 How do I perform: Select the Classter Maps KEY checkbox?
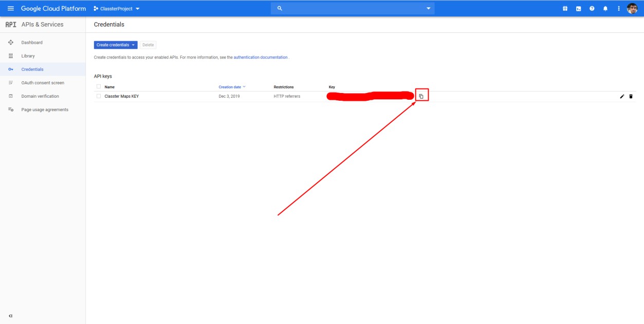click(x=99, y=96)
